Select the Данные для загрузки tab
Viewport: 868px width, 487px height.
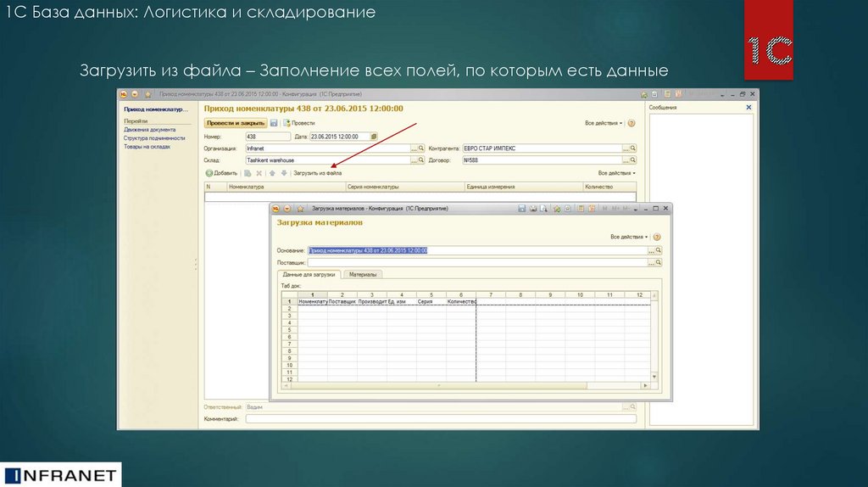tap(309, 274)
